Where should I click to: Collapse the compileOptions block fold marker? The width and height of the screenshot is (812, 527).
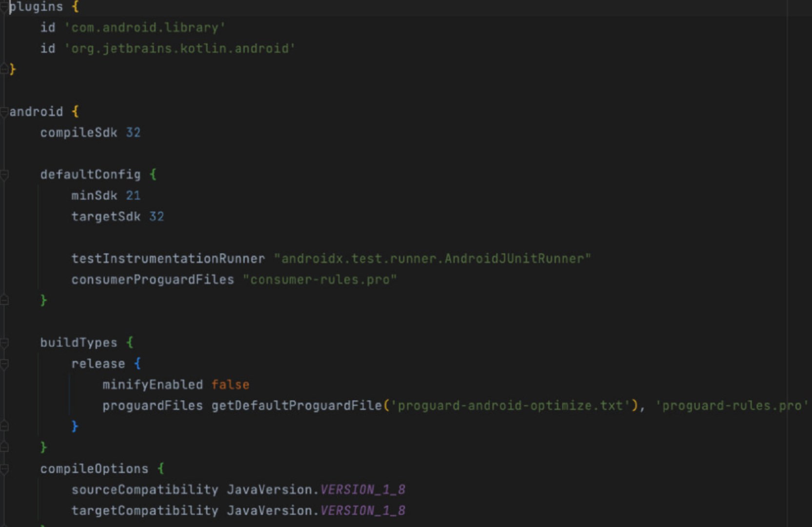point(4,468)
